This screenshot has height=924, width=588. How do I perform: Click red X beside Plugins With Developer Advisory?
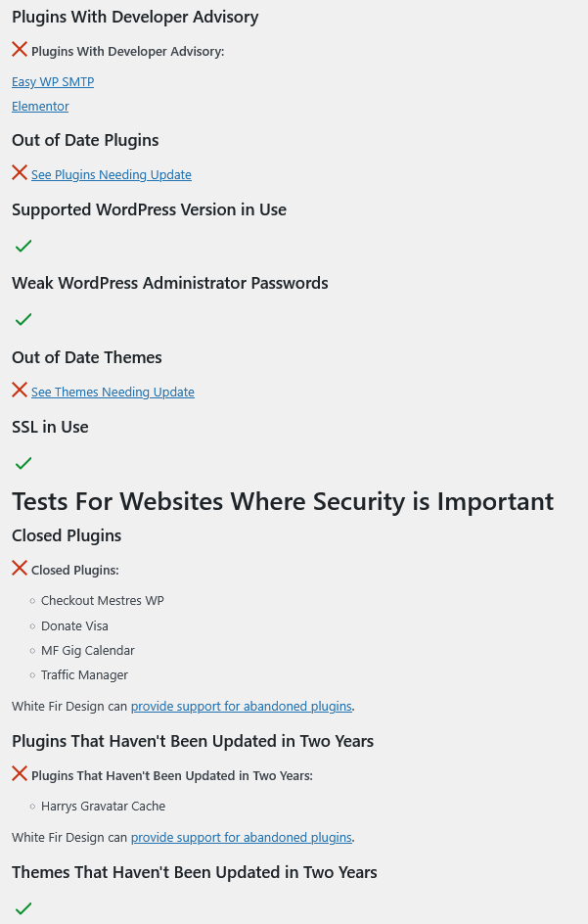pos(20,50)
